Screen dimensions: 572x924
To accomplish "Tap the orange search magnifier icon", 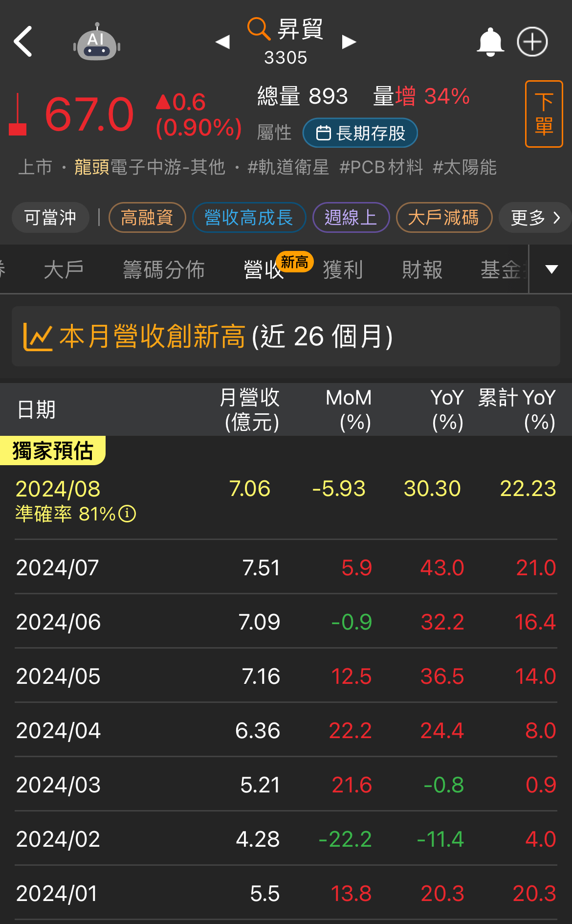I will 258,28.
